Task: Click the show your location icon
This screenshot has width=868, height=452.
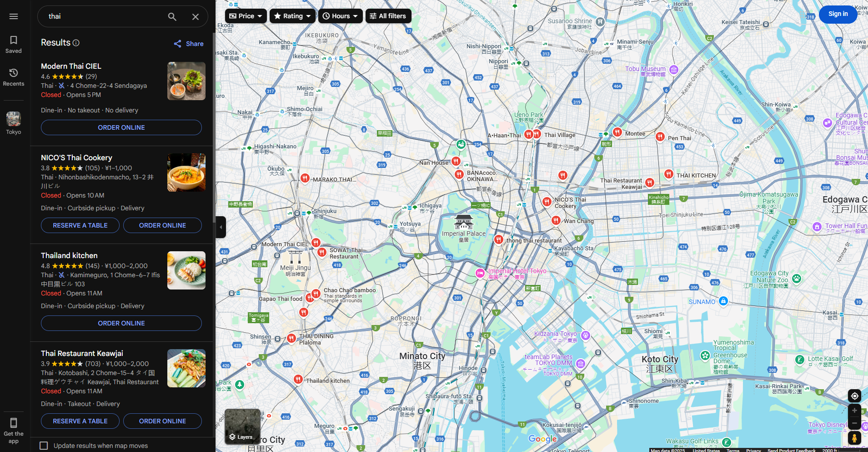Action: pos(854,396)
